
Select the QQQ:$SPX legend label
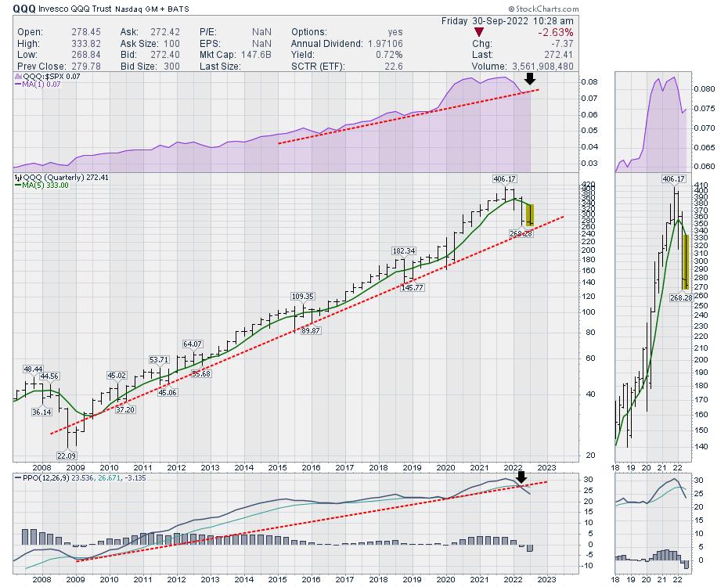(x=37, y=75)
